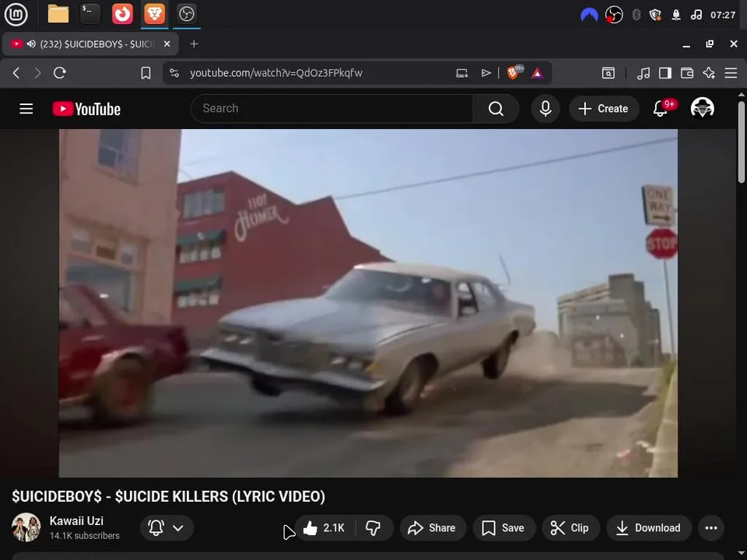View site information settings icon
747x560 pixels.
pyautogui.click(x=174, y=73)
